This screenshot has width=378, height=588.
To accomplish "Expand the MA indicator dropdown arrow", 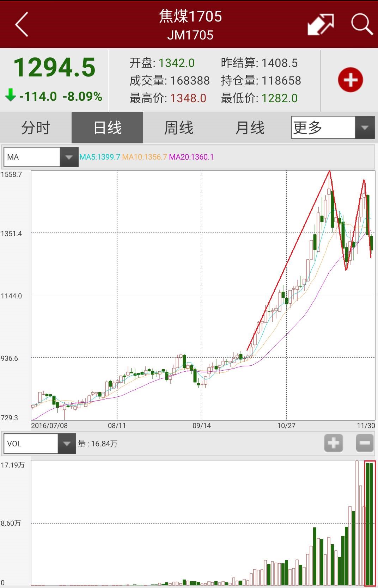I will coord(69,157).
